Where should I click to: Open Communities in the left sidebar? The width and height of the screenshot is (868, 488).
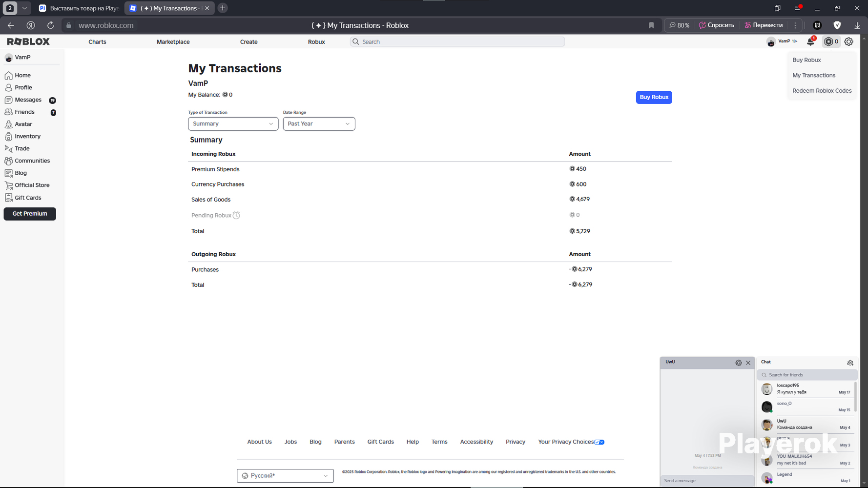(27, 161)
